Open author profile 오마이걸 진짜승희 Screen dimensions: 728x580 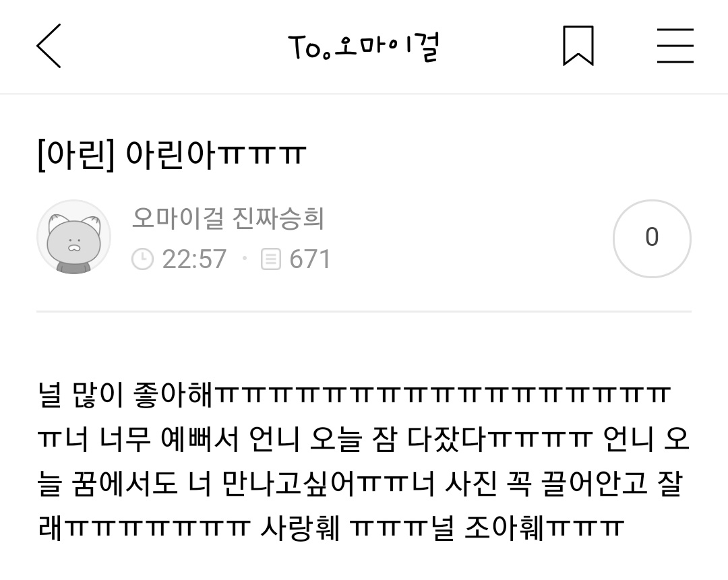coord(228,218)
